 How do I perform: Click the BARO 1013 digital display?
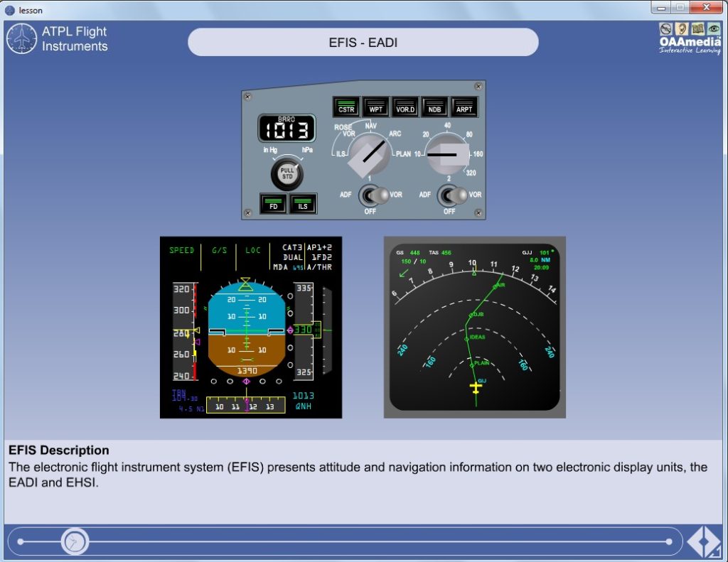287,128
